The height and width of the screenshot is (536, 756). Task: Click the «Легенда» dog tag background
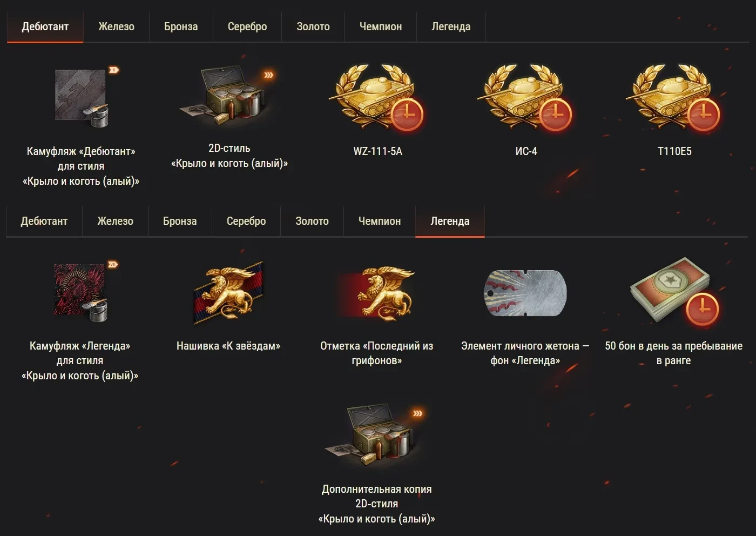point(525,293)
